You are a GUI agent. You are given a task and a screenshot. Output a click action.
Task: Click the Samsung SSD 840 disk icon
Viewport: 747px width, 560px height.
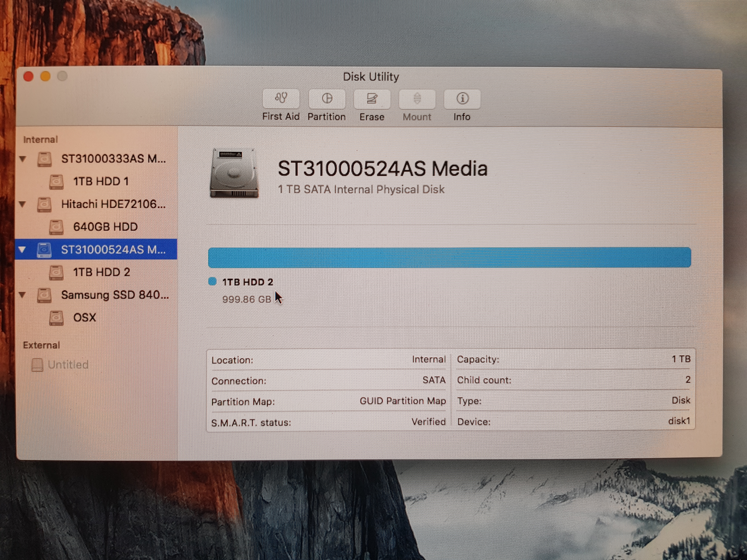[x=44, y=295]
